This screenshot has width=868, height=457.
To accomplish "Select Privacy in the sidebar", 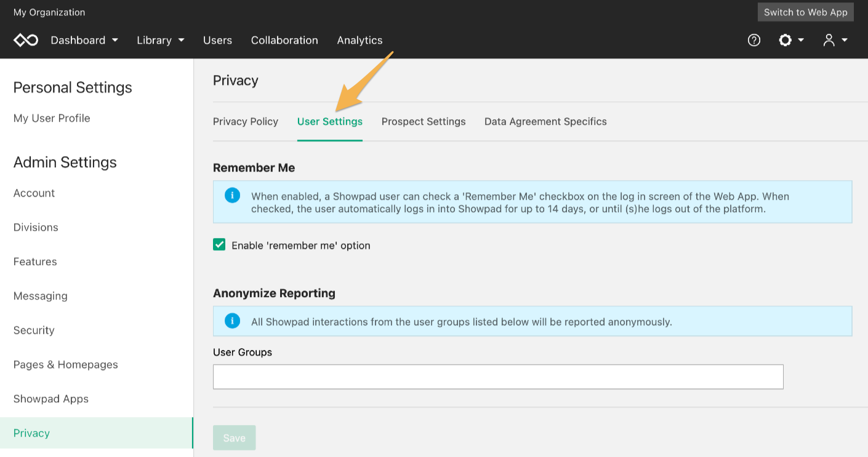I will pos(97,433).
